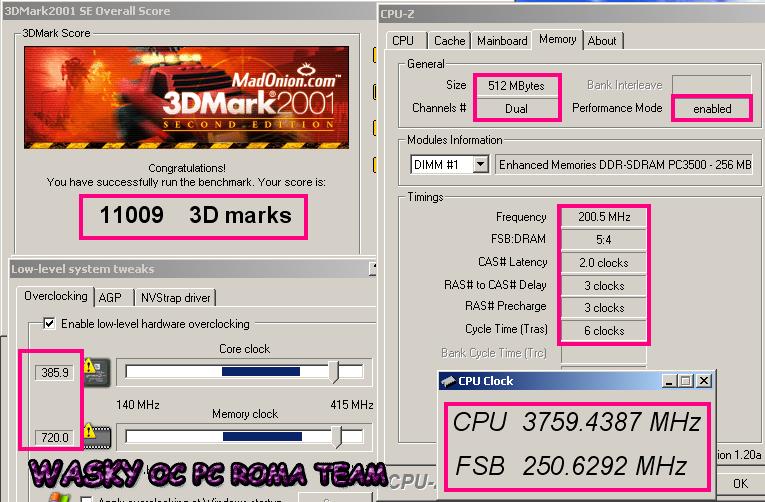Image resolution: width=765 pixels, height=502 pixels.
Task: Click the FSB:DRAM ratio value 5:4
Action: 604,240
